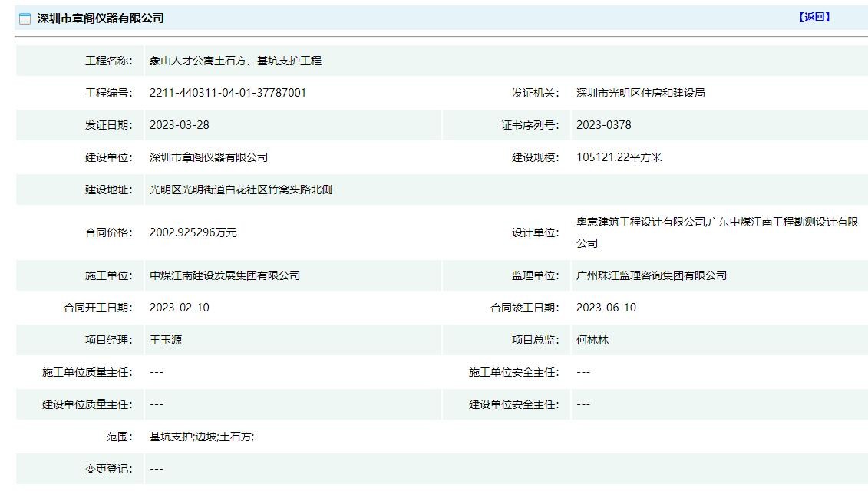Click project director name 何林林
Screen dimensions: 868x491
tap(592, 340)
